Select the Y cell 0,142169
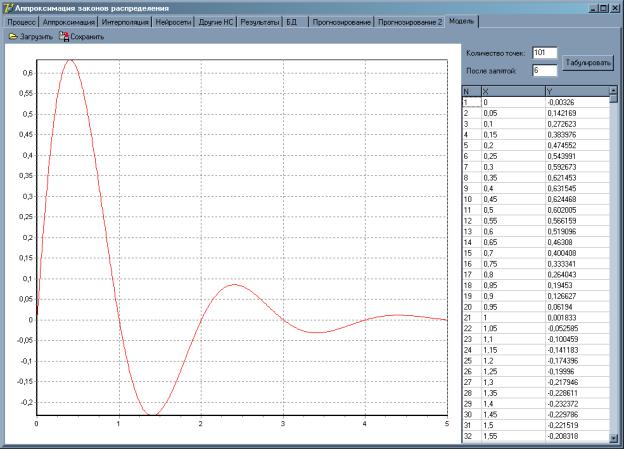The image size is (624, 449). coord(577,113)
